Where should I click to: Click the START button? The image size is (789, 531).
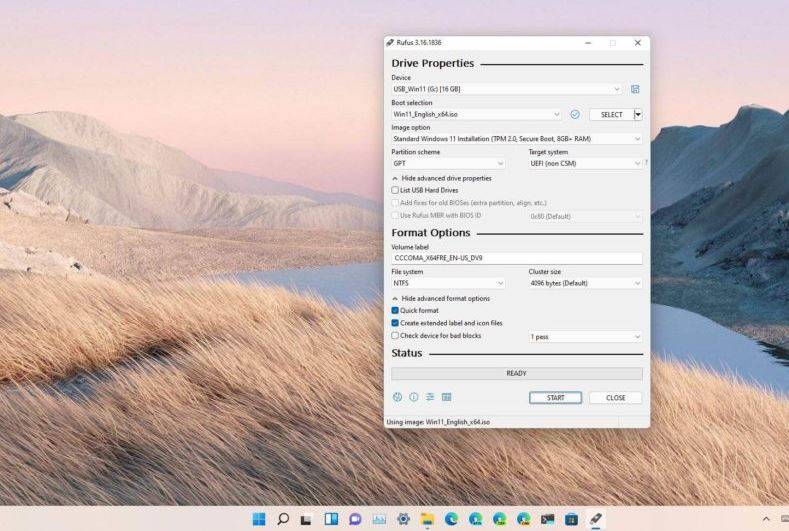click(x=556, y=398)
